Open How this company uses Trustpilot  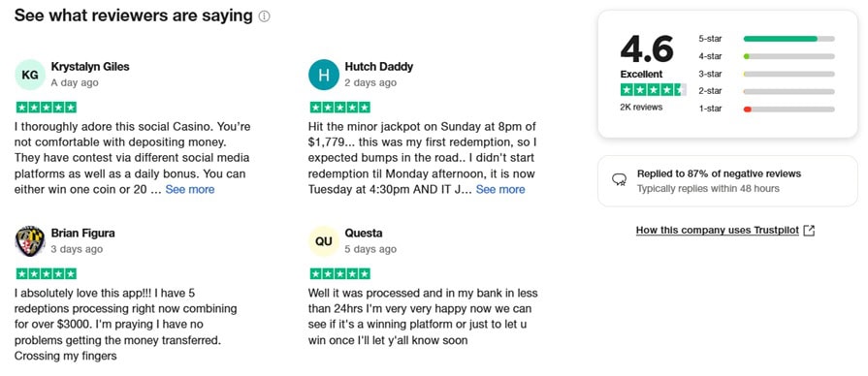click(x=718, y=231)
